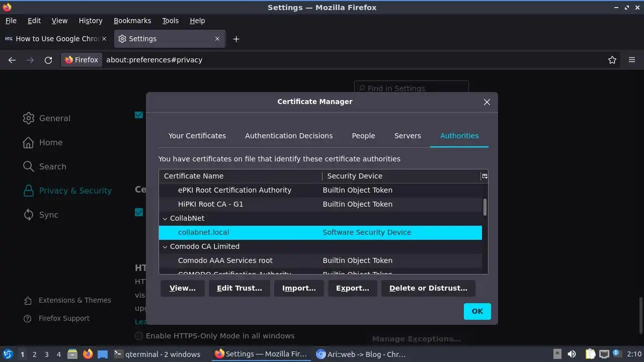Open Sync settings via the sync icon
This screenshot has width=644, height=362.
pyautogui.click(x=29, y=215)
